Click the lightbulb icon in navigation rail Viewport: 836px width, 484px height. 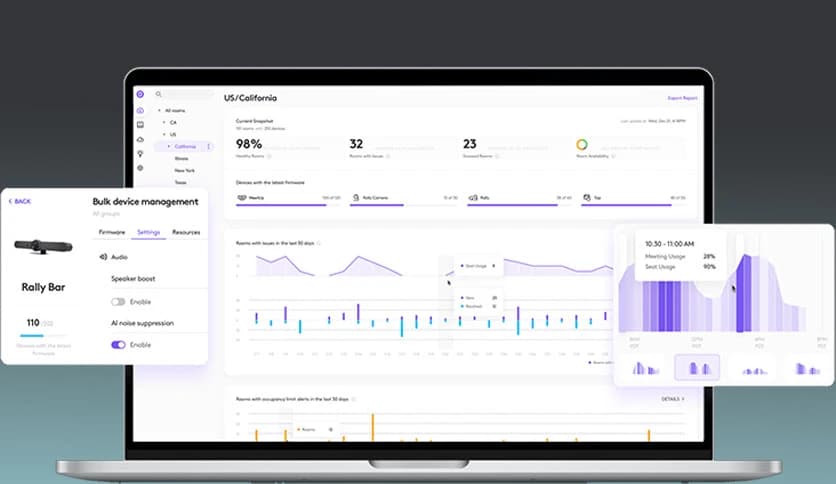[140, 153]
